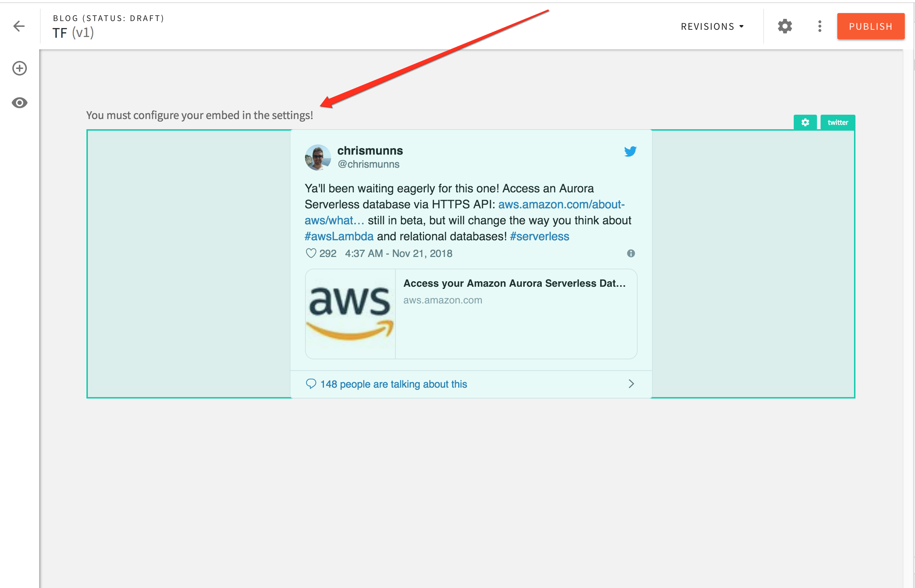The image size is (915, 588).
Task: Open the three-dot more options menu
Action: point(820,26)
